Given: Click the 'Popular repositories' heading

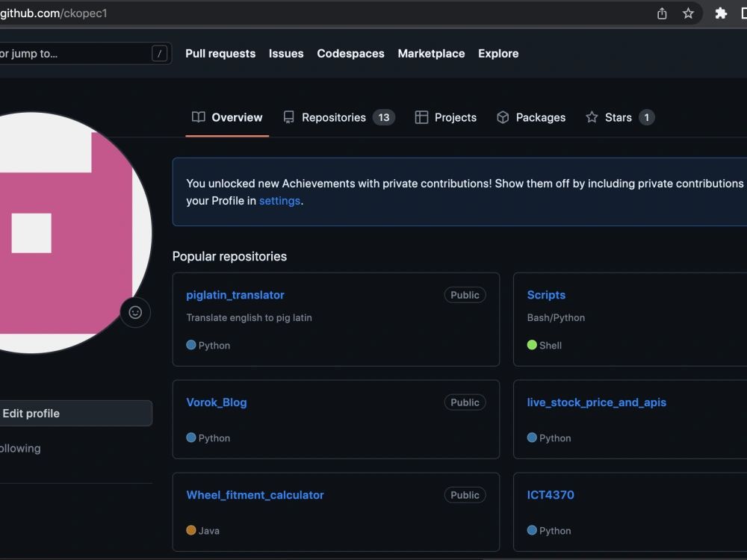Looking at the screenshot, I should pyautogui.click(x=229, y=256).
